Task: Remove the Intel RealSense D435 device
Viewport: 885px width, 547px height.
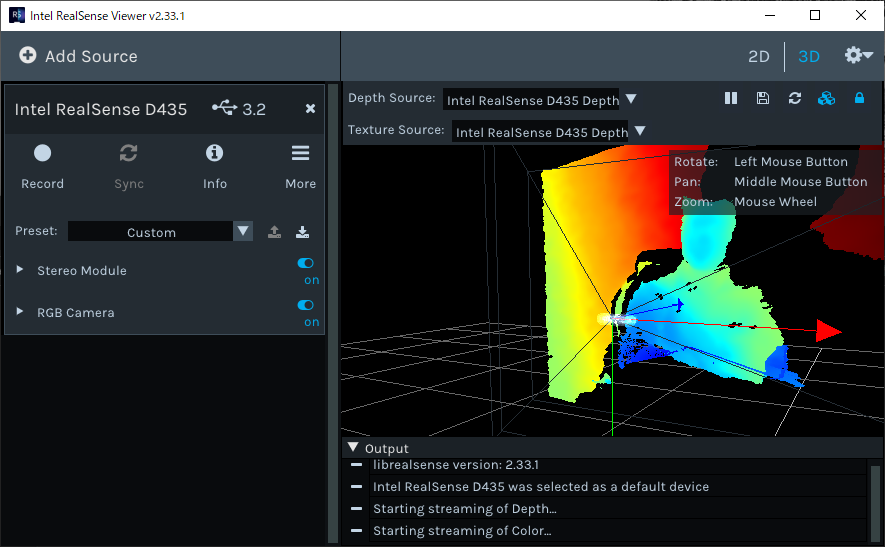Action: (x=310, y=108)
